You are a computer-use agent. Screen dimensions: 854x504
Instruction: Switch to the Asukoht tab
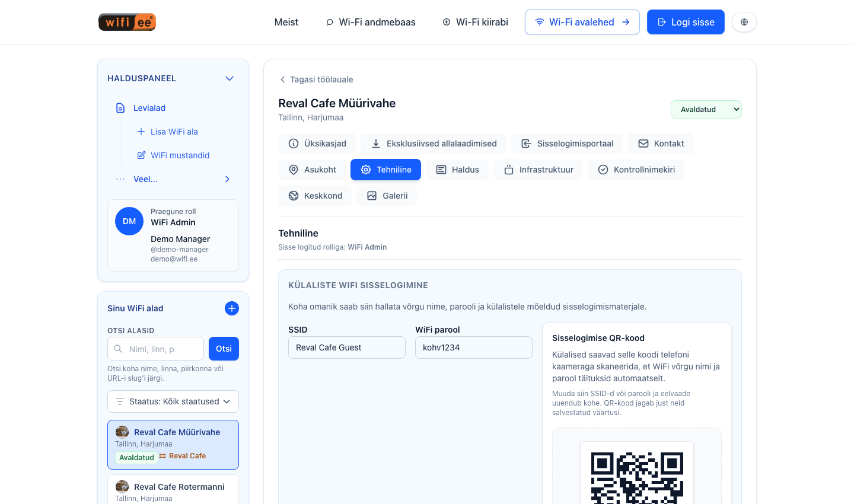click(312, 170)
